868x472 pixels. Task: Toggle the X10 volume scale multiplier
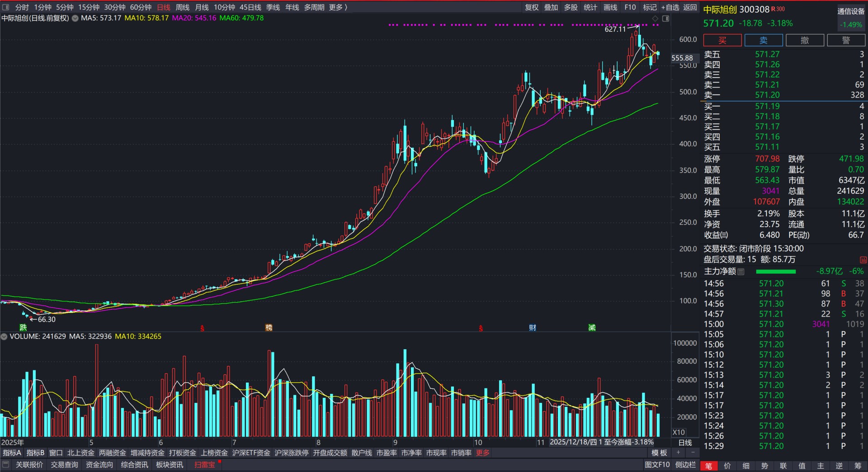pos(679,432)
